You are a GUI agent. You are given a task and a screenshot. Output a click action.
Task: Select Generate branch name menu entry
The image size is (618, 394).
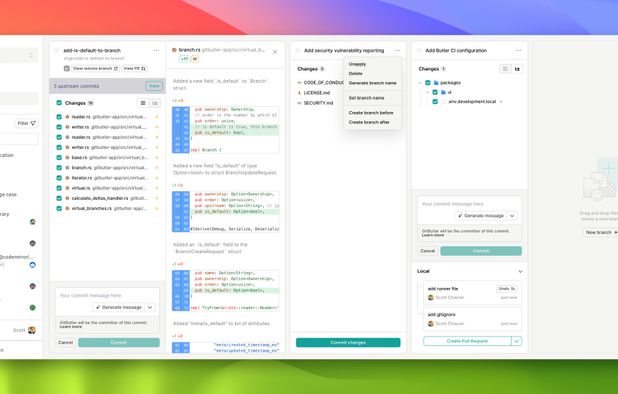click(372, 83)
